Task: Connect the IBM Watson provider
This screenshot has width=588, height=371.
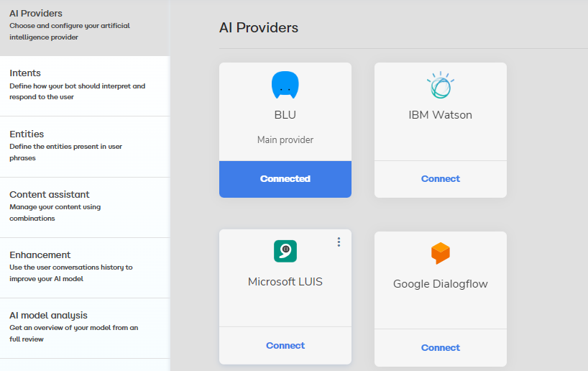Action: click(440, 178)
